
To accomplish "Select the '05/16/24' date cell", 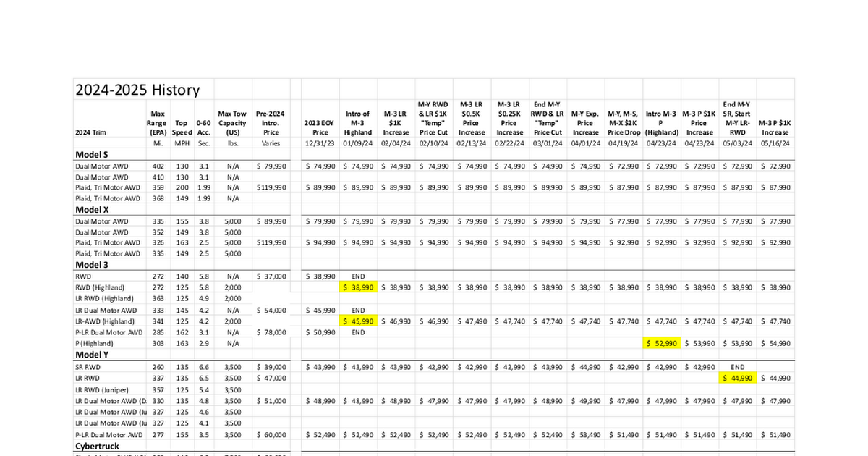I will [775, 143].
